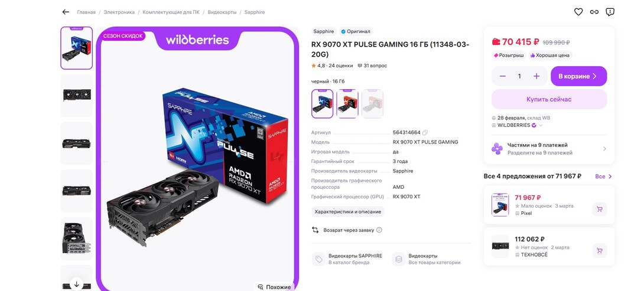Expand WILDBERRIES seller dropdown chevron

(x=541, y=125)
